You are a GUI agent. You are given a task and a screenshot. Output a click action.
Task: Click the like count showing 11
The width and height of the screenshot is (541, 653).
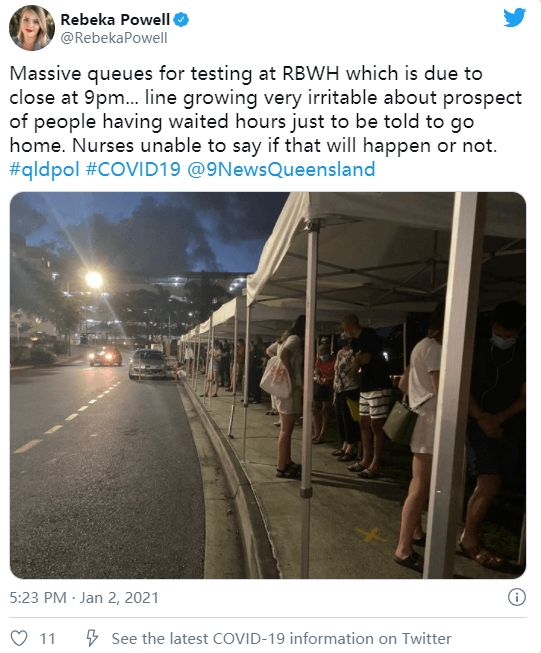coord(47,638)
